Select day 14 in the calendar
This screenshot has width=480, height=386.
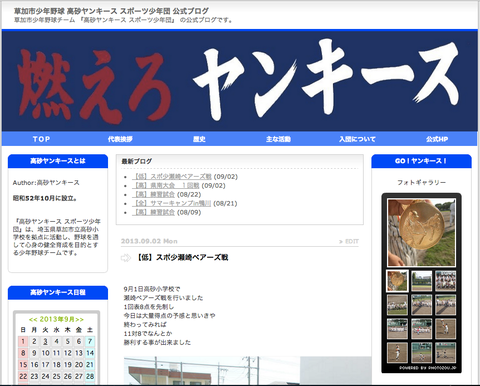90,353
